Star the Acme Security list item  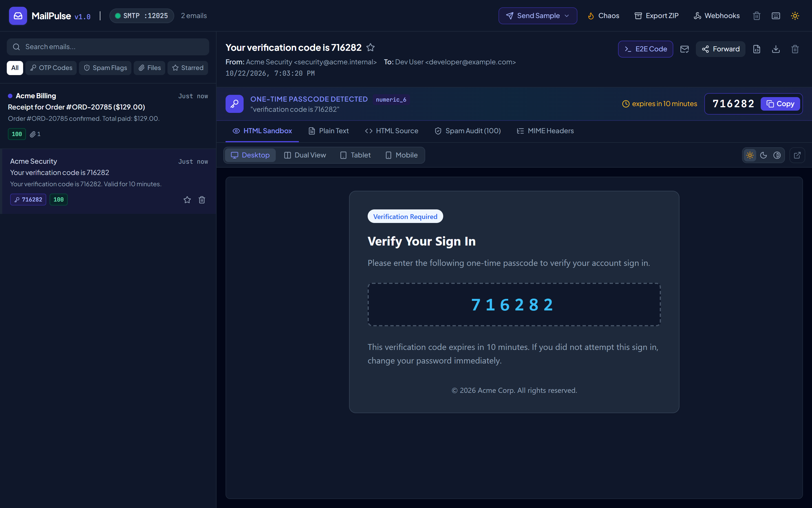tap(187, 200)
